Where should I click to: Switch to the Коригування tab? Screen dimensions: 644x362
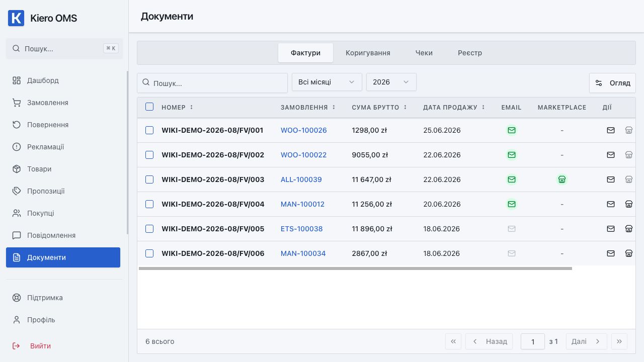point(368,53)
